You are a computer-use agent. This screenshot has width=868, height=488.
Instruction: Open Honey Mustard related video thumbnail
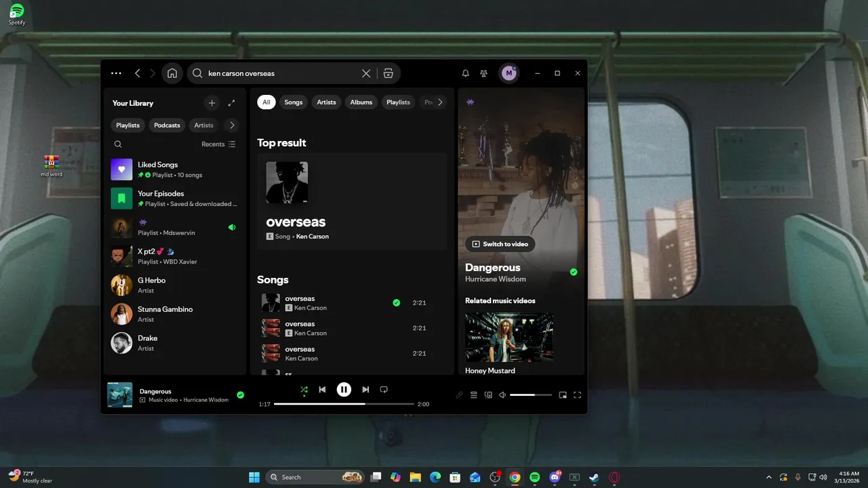(x=509, y=337)
